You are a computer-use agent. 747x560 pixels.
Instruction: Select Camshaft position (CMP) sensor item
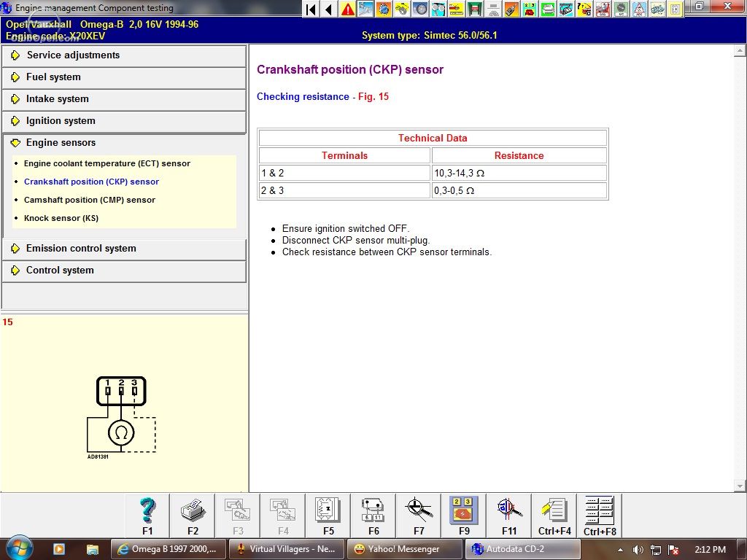click(x=90, y=200)
